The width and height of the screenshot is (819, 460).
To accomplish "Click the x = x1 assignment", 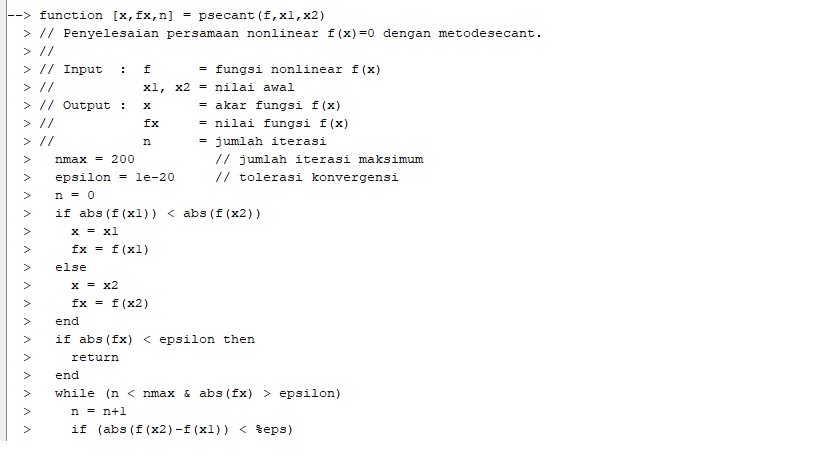I will click(x=95, y=231).
